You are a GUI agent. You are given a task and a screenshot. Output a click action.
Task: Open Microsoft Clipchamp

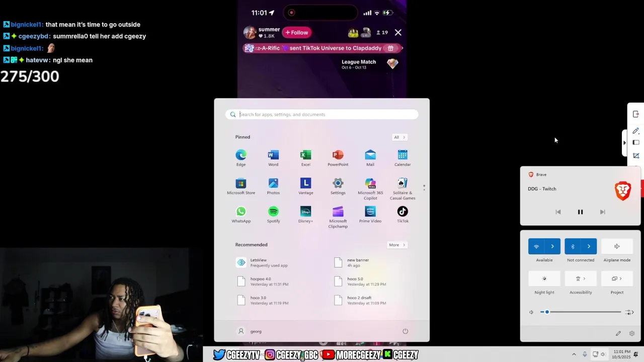[338, 217]
